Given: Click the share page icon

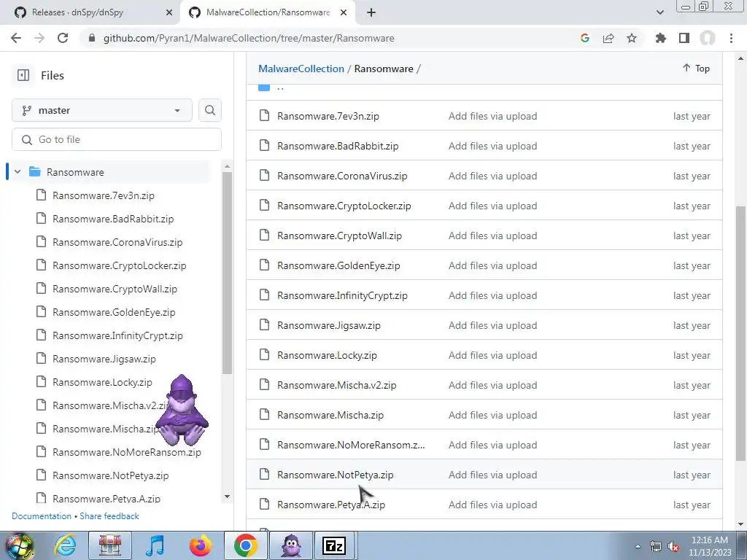Looking at the screenshot, I should (x=608, y=38).
